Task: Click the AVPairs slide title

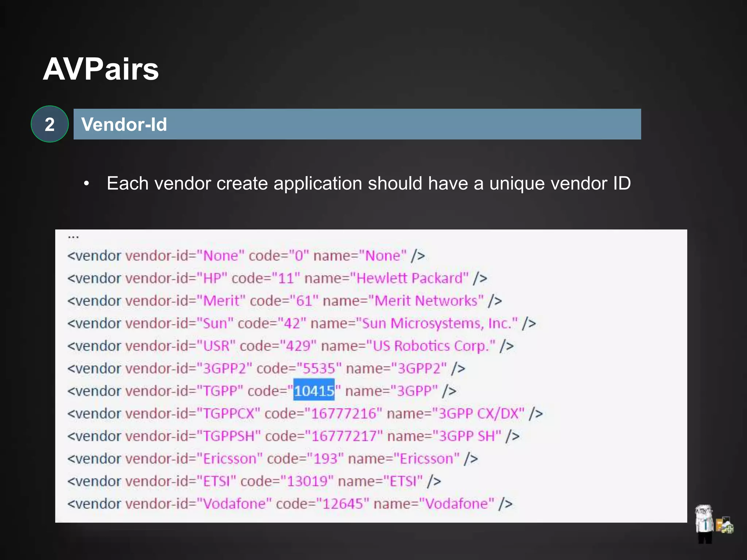Action: (101, 69)
